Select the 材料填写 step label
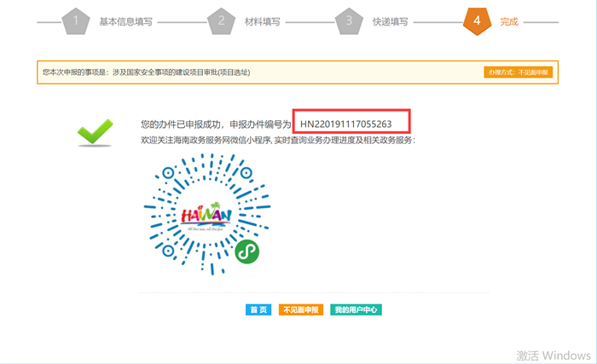597x364 pixels. (263, 22)
